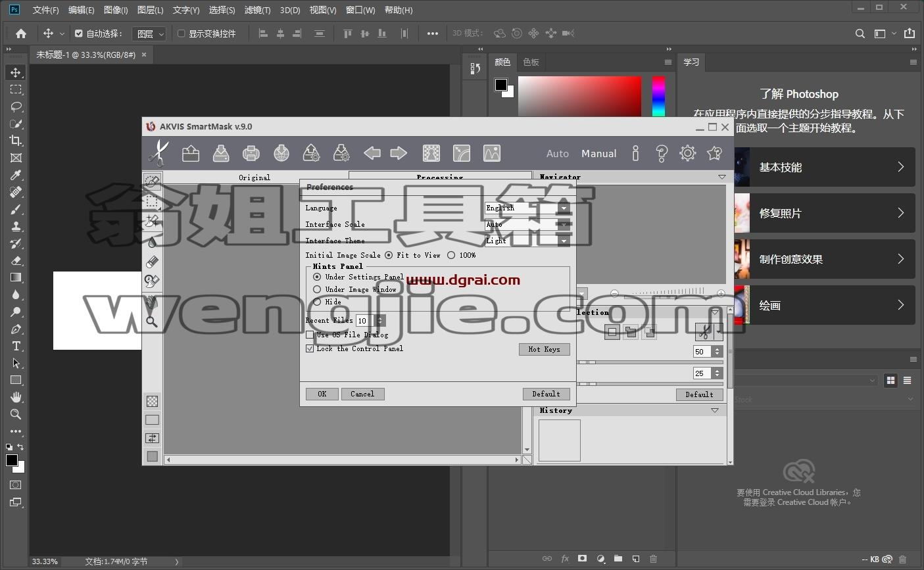Open the Image menu
The width and height of the screenshot is (924, 570).
116,10
